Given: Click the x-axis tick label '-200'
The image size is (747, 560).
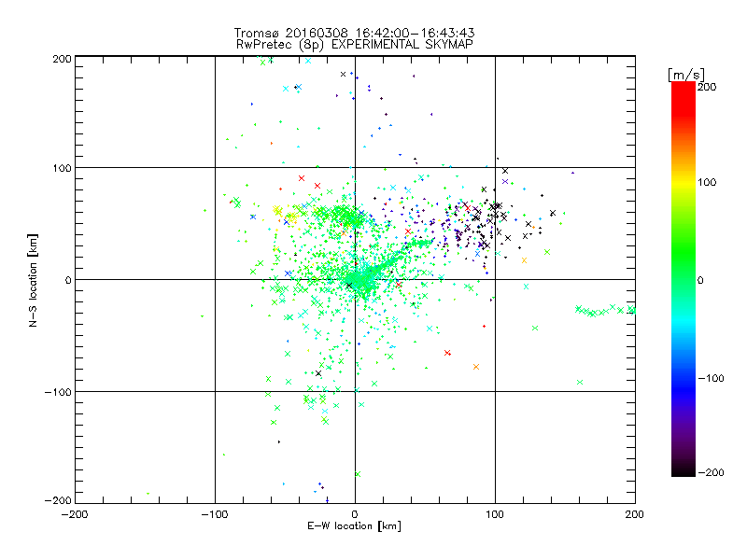Looking at the screenshot, I should (75, 514).
